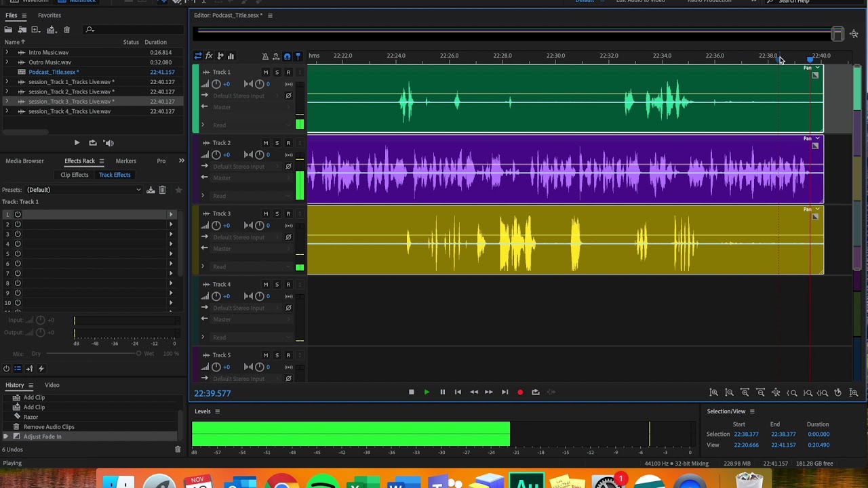Viewport: 868px width, 488px height.
Task: Switch to the Markers tab
Action: click(125, 161)
